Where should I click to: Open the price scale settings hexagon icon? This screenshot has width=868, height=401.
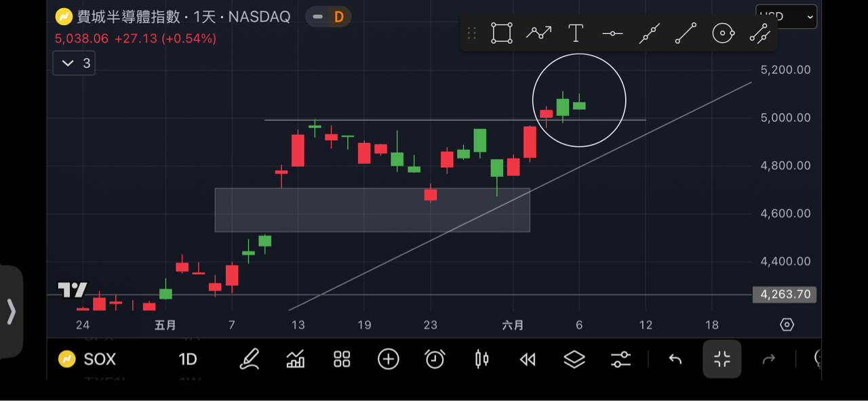787,324
